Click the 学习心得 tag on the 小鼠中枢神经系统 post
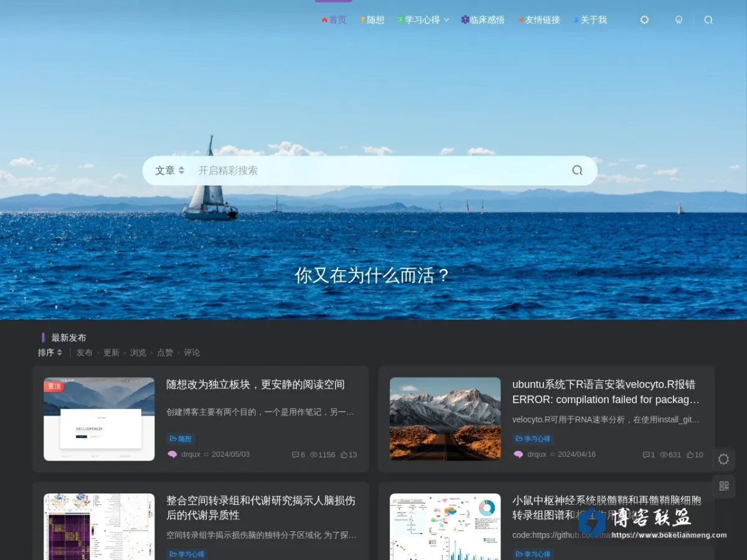 pyautogui.click(x=533, y=554)
